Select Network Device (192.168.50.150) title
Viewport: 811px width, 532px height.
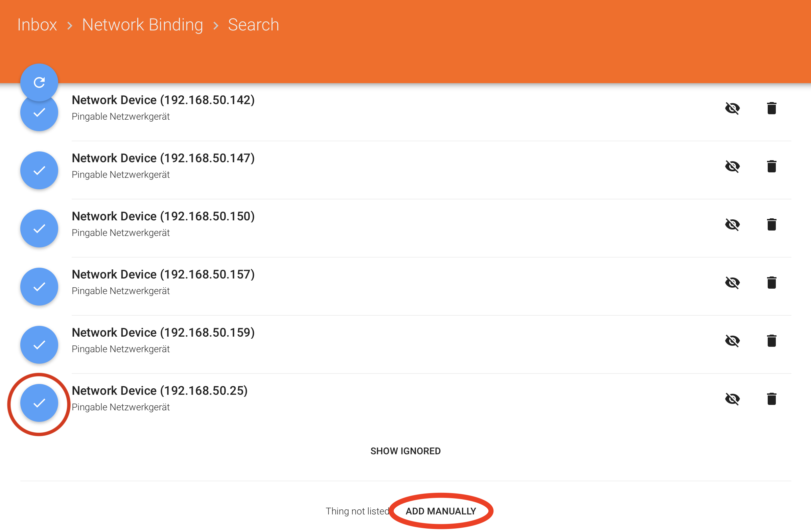click(163, 217)
